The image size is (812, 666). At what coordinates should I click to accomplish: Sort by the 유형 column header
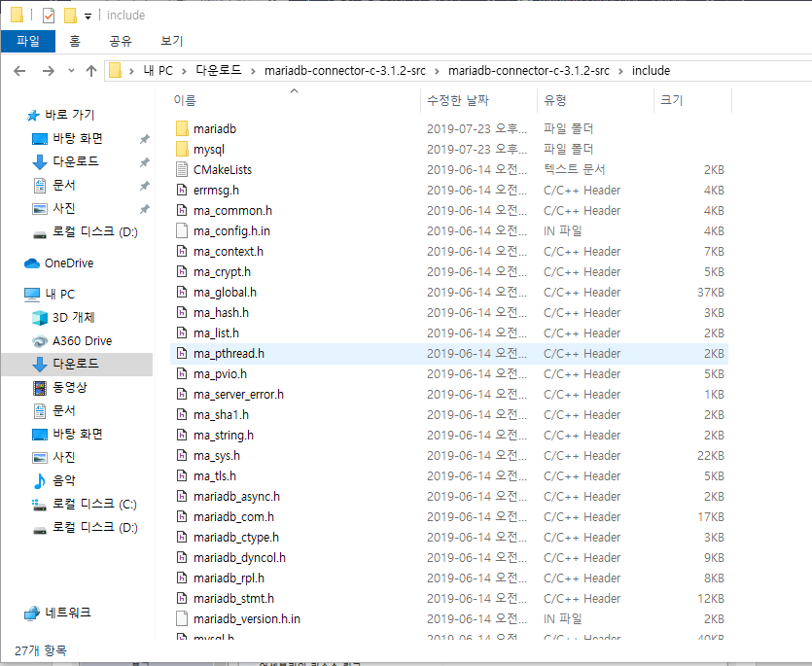(555, 100)
